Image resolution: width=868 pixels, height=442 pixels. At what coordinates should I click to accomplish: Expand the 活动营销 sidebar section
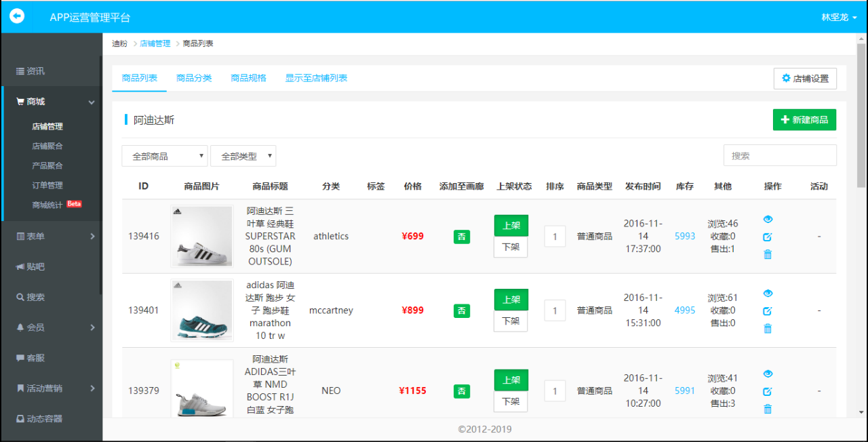(51, 388)
